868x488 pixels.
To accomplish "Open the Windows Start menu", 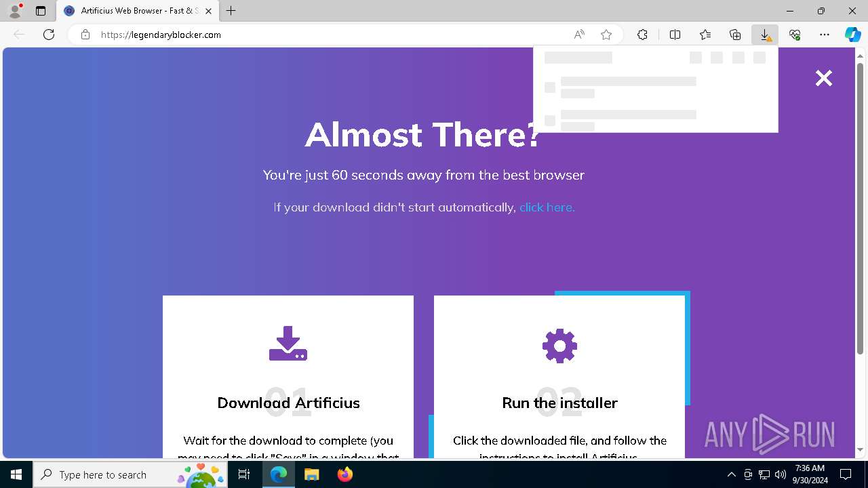I will tap(16, 474).
